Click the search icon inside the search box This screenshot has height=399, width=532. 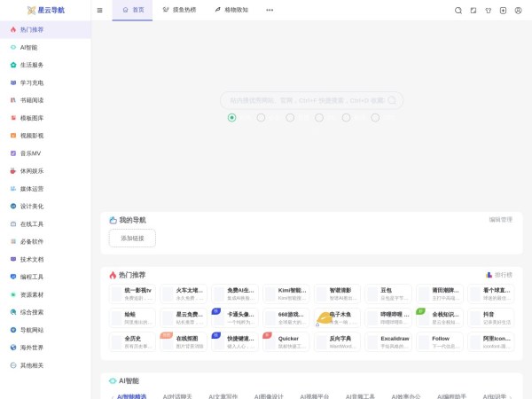point(392,100)
